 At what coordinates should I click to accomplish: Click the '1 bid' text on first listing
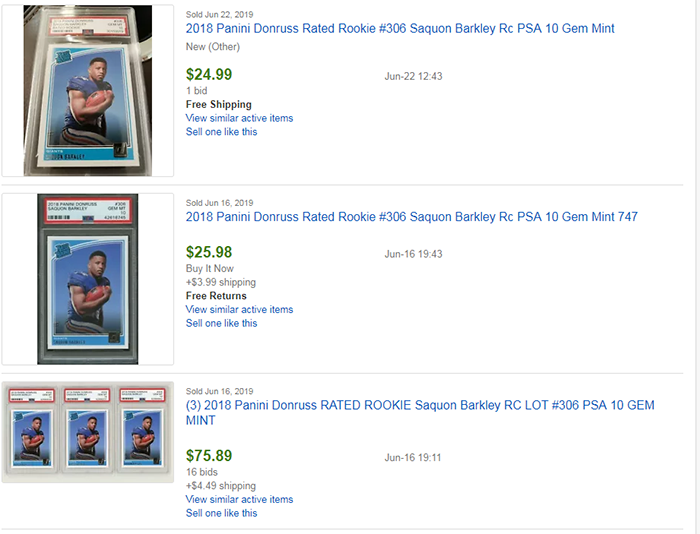click(196, 91)
